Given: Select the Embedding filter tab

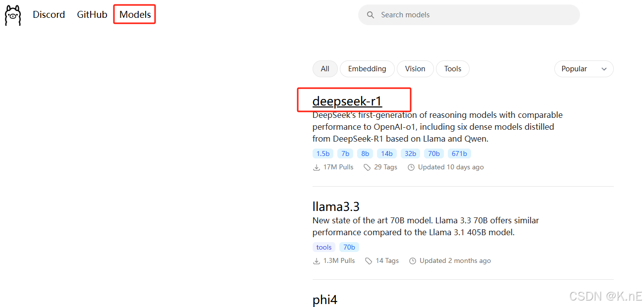Looking at the screenshot, I should point(367,69).
